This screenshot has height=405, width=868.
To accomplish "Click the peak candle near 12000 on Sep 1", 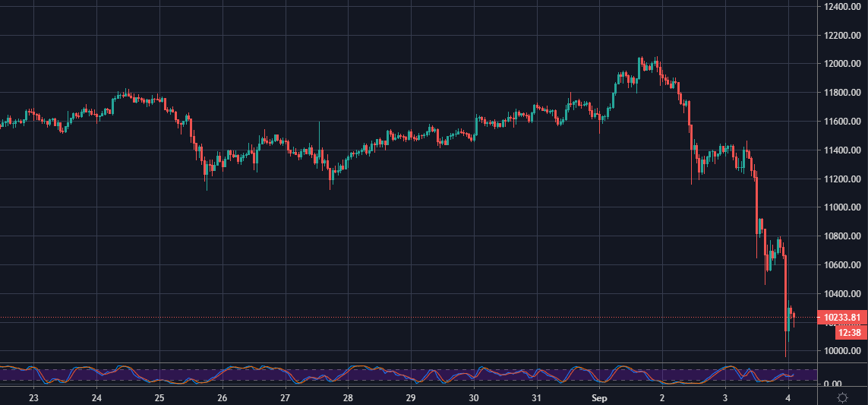I will coord(641,63).
